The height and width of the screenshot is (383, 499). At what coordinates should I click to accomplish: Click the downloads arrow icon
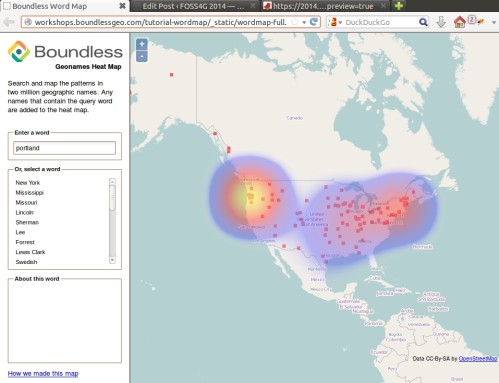click(441, 22)
